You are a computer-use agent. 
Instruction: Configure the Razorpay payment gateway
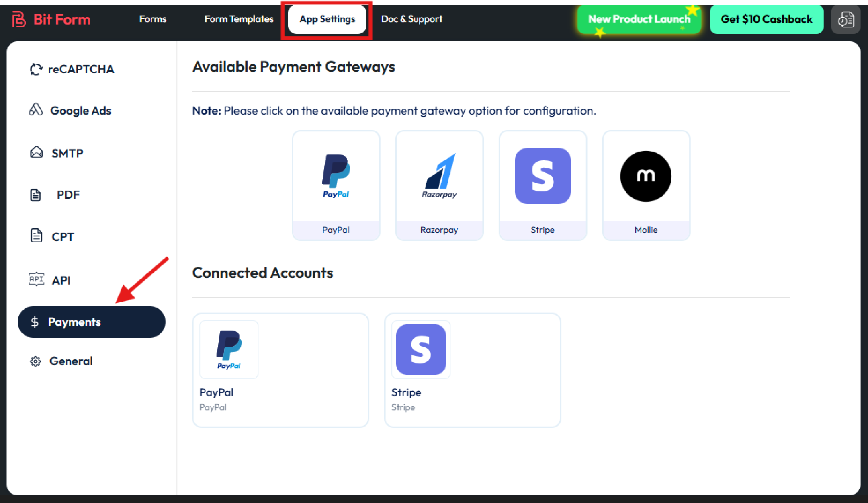click(x=439, y=185)
